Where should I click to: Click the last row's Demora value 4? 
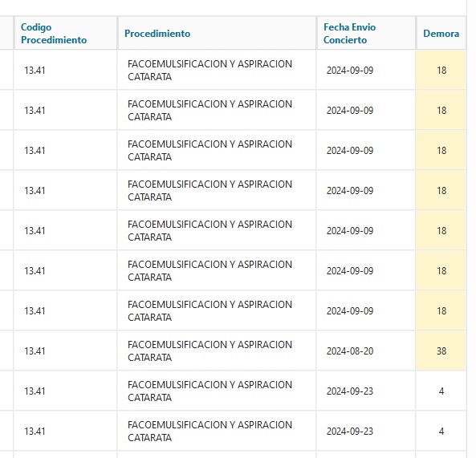point(441,431)
